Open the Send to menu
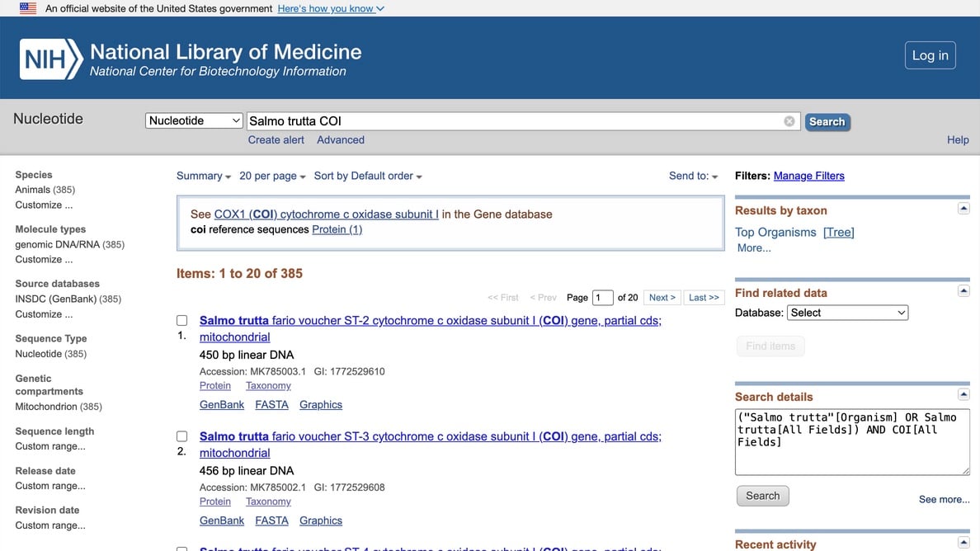 point(693,177)
